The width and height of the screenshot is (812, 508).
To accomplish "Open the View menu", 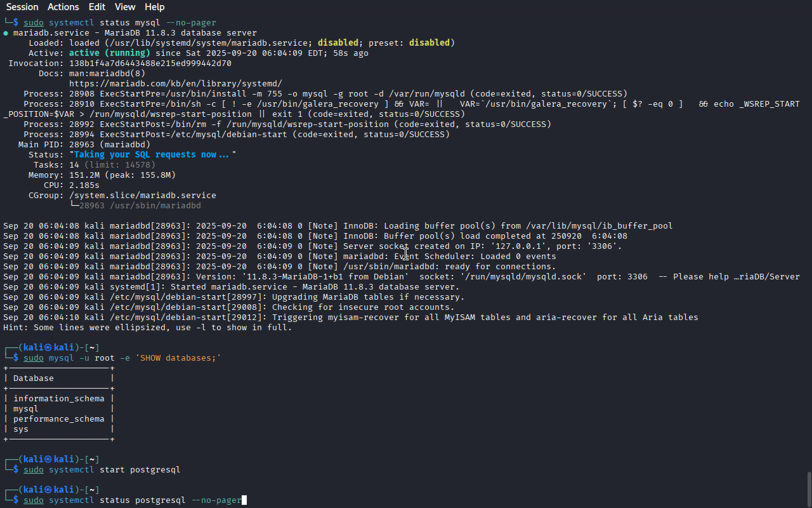I will (125, 7).
